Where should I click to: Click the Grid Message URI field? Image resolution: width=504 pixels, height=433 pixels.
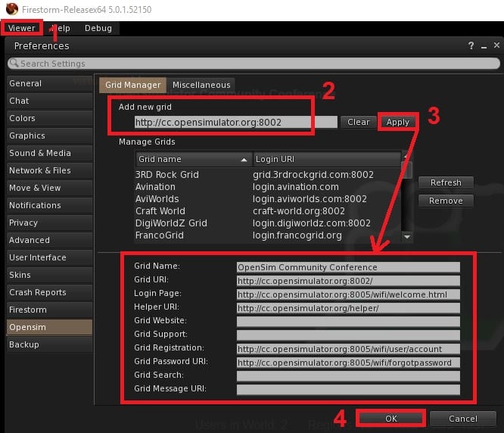(x=348, y=390)
